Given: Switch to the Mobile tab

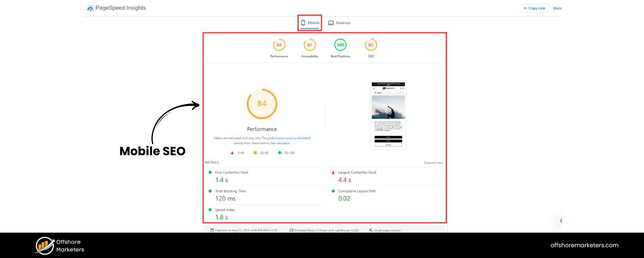Looking at the screenshot, I should click(x=310, y=22).
